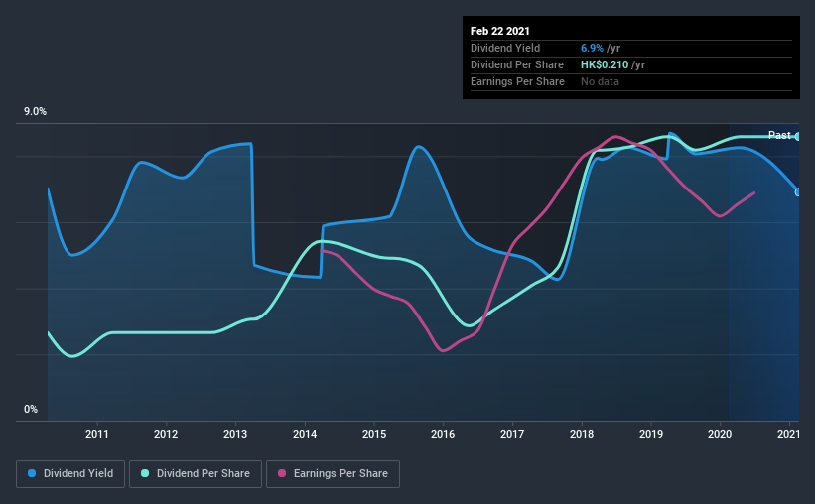Screen dimensions: 815x504
Task: Select the 2014 x-axis label
Action: (x=305, y=434)
